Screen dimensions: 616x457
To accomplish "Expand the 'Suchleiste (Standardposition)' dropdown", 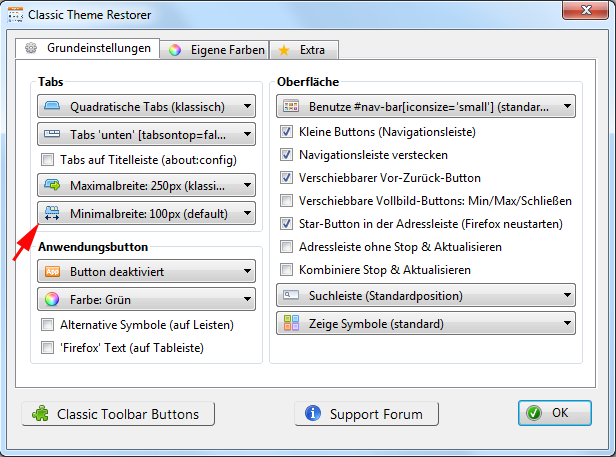I will tap(426, 295).
